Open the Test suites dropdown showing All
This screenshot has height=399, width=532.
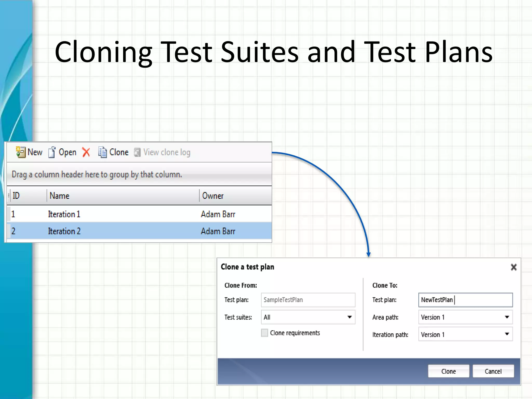[x=308, y=317]
